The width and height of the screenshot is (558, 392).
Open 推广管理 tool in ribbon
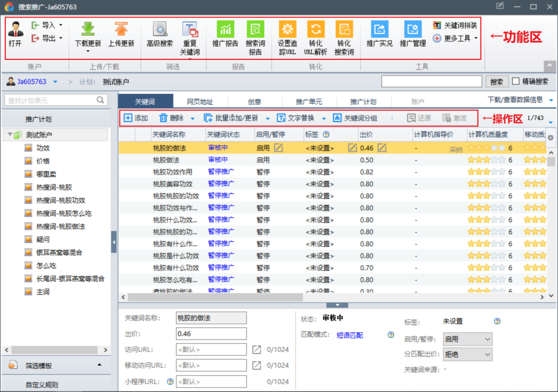(x=412, y=29)
